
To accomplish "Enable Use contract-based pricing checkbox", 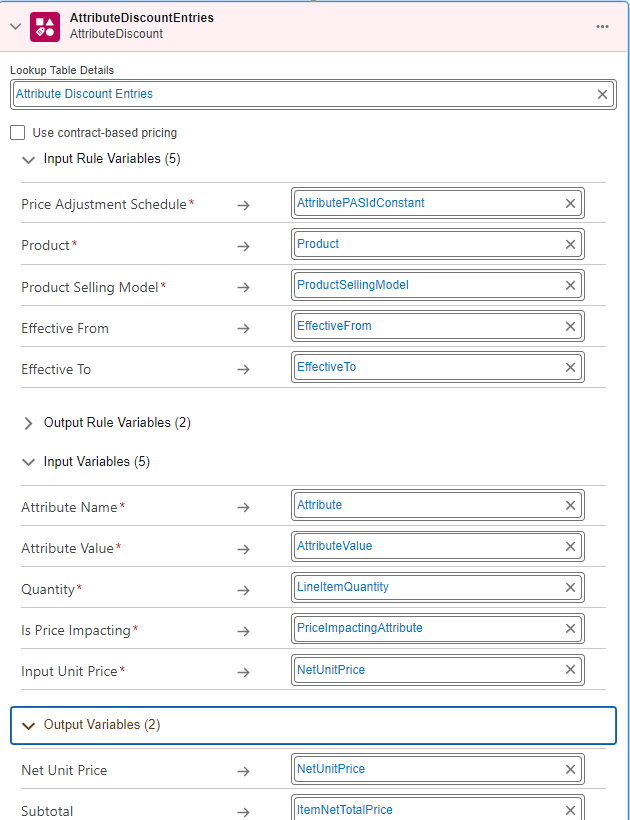I will [x=18, y=132].
